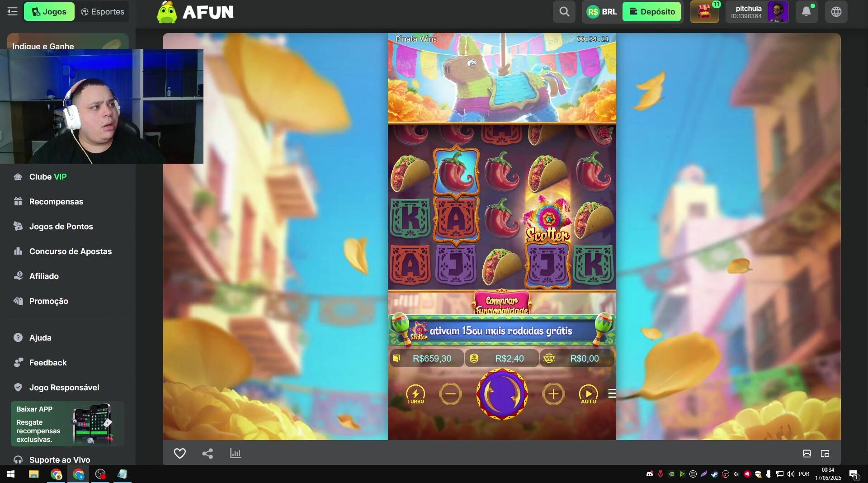
Task: Click the R$659,30 balance wallet field
Action: pyautogui.click(x=427, y=359)
